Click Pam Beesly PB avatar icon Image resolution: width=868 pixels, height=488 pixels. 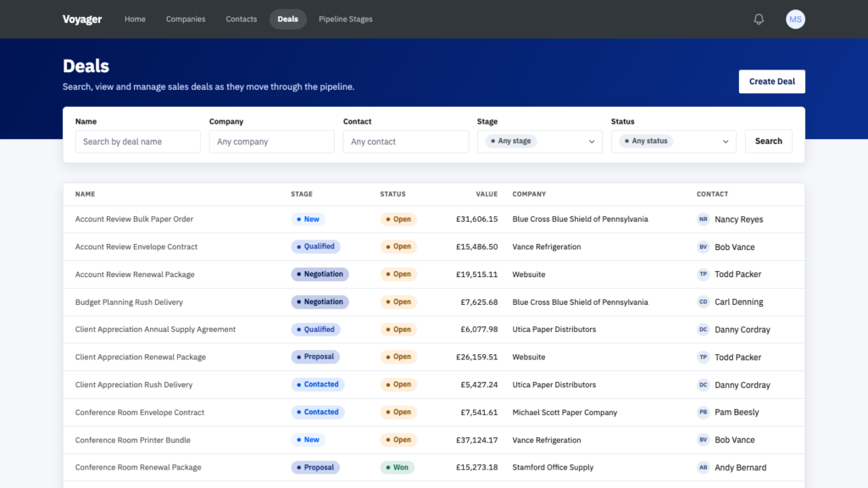pos(703,413)
